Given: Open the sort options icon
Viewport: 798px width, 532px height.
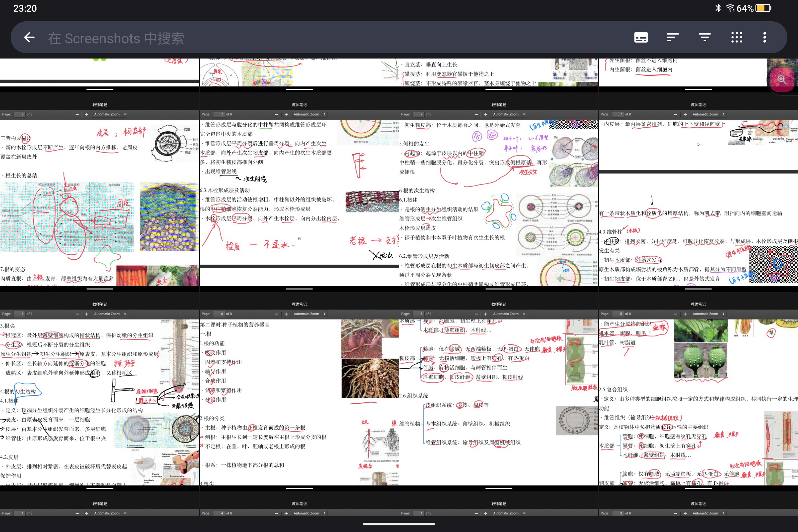Looking at the screenshot, I should [673, 37].
